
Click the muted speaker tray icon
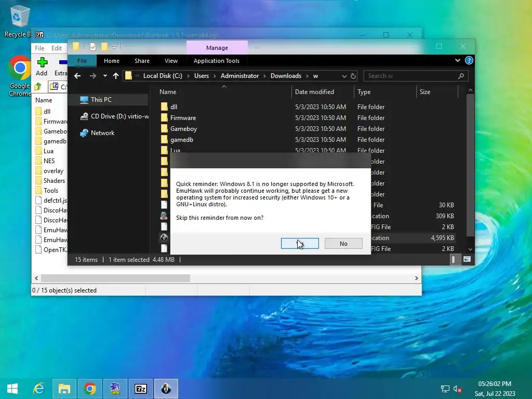[457, 389]
